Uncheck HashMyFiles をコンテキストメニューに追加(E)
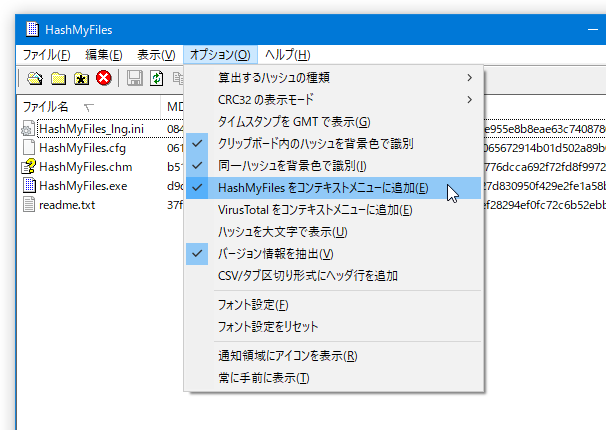The image size is (606, 430). click(334, 188)
